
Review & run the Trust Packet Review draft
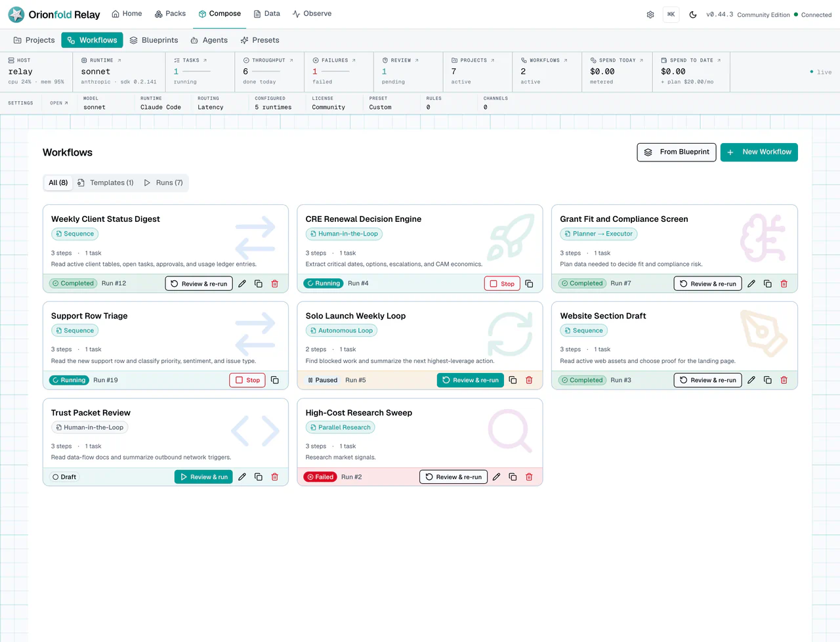tap(203, 477)
